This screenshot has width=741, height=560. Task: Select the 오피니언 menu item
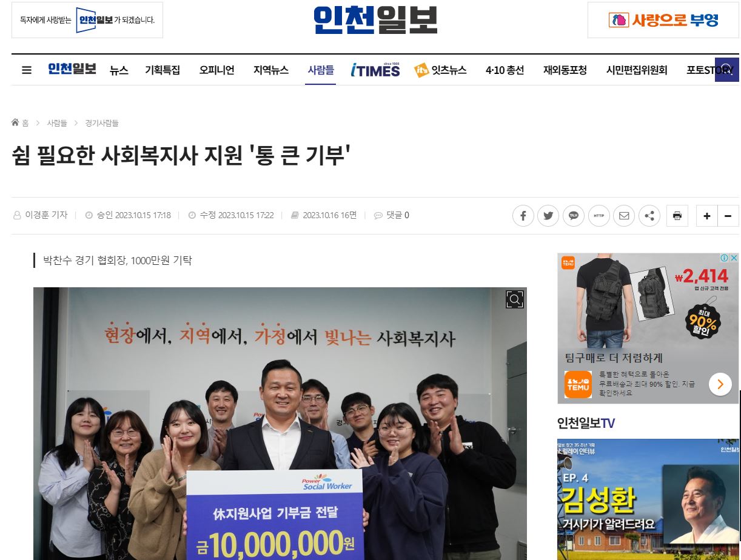(216, 70)
